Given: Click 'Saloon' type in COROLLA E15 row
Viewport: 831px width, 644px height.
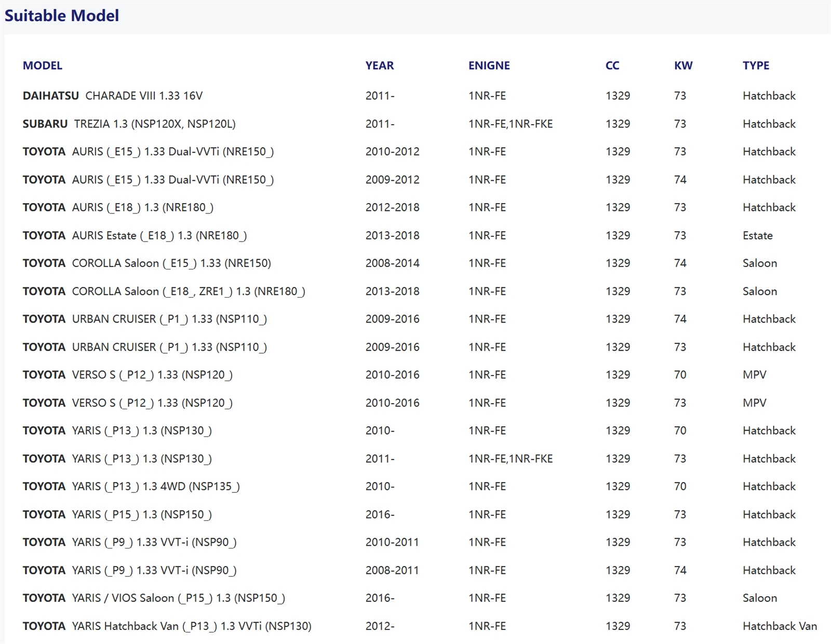Looking at the screenshot, I should (760, 263).
